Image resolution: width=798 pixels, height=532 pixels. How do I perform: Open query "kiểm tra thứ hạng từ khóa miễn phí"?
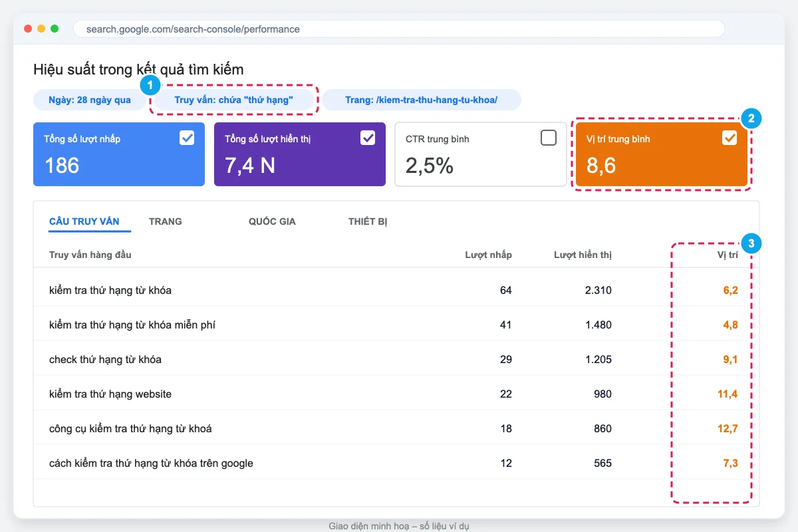tap(132, 325)
